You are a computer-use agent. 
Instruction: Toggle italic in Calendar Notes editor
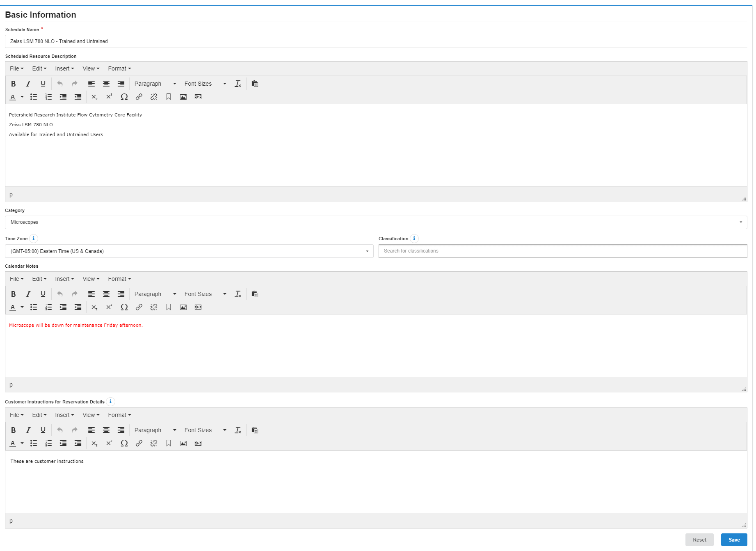pyautogui.click(x=28, y=294)
